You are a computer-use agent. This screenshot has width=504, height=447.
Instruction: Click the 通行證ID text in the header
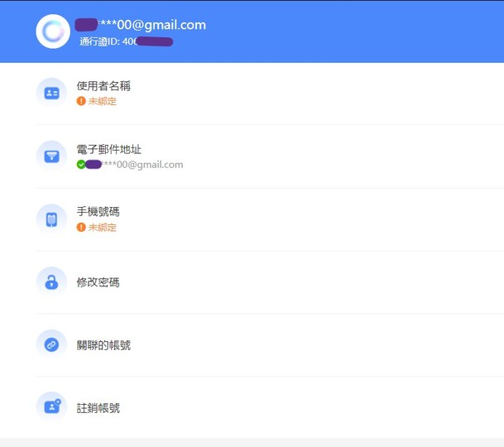[x=126, y=41]
